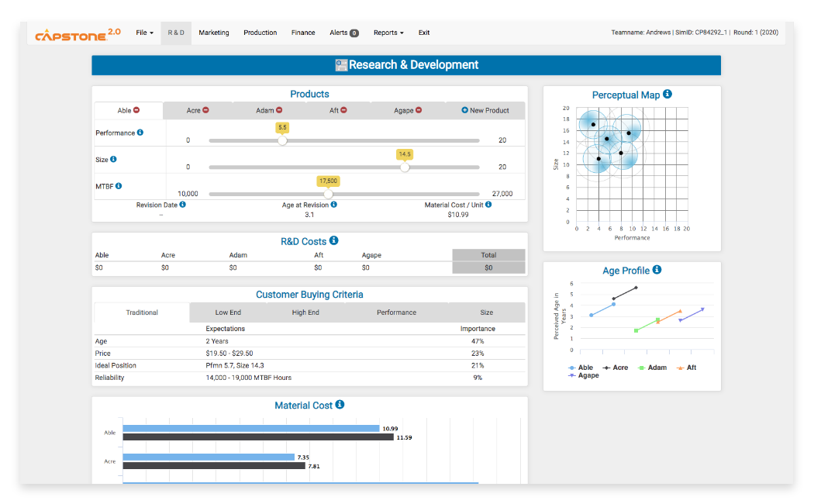The width and height of the screenshot is (814, 504).
Task: Delete the Aft product
Action: (x=346, y=110)
